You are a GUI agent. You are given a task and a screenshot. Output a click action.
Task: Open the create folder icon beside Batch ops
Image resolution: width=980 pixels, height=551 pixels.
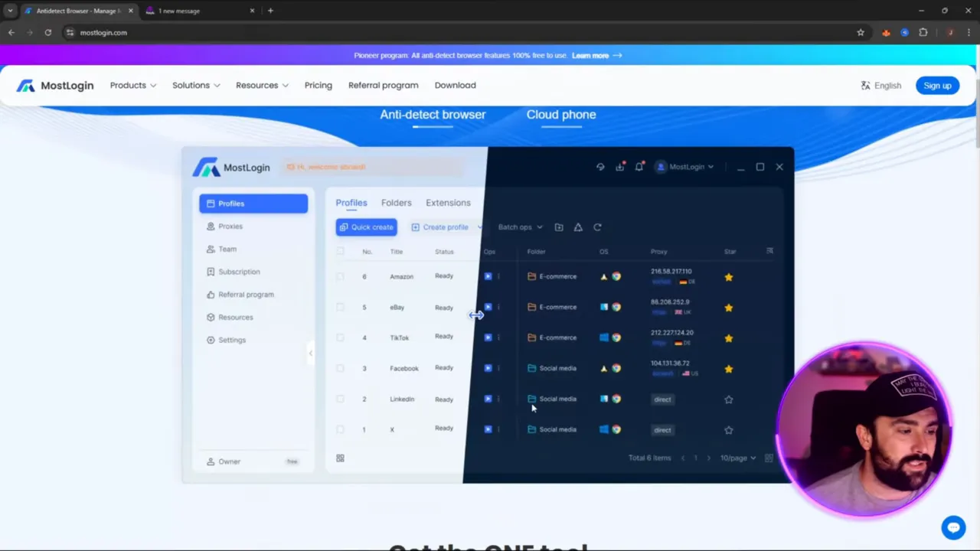pyautogui.click(x=559, y=227)
